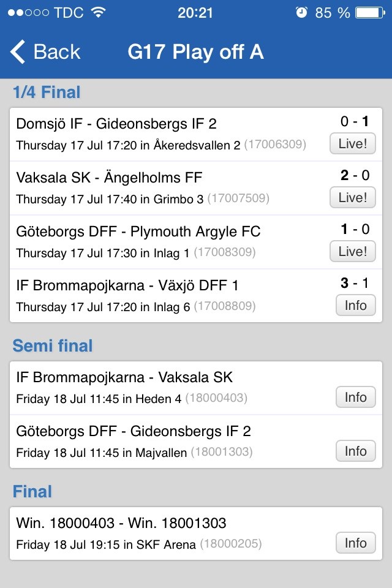Screen dimensions: 392x588
Task: Tap the Final section header
Action: (x=32, y=492)
